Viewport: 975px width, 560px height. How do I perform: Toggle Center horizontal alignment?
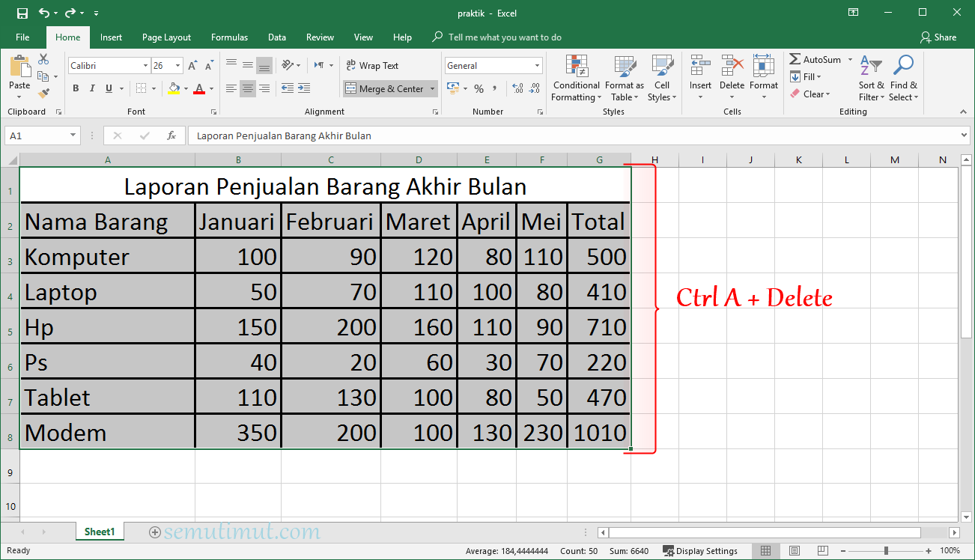tap(248, 88)
